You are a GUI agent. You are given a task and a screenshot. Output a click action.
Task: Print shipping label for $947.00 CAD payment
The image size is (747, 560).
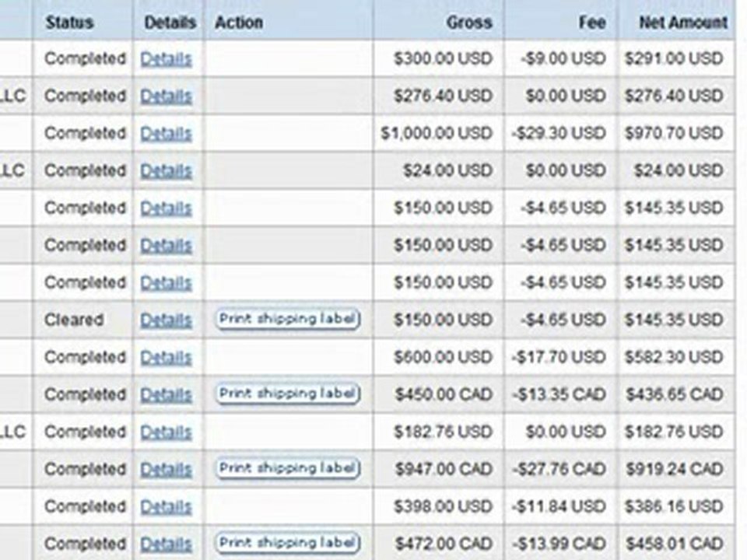[288, 468]
